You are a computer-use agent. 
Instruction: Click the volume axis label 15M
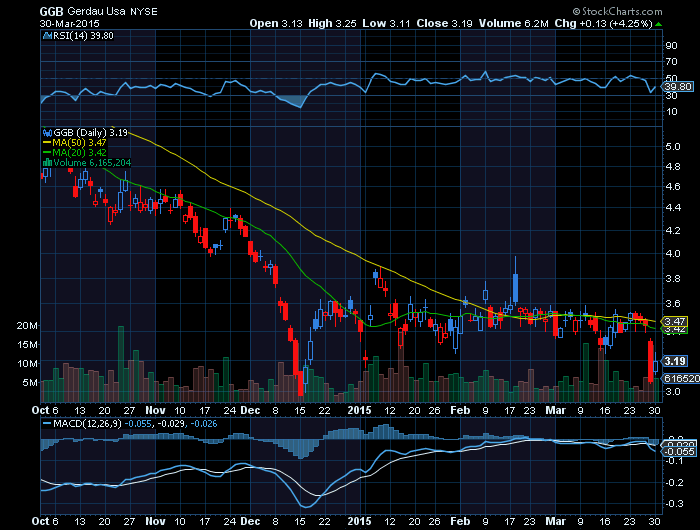[x=27, y=345]
